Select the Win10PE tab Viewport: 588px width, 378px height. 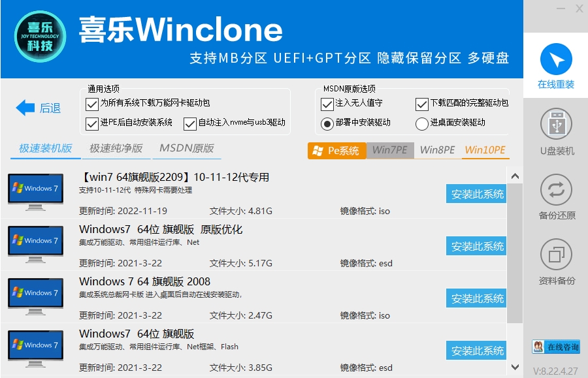pyautogui.click(x=485, y=150)
